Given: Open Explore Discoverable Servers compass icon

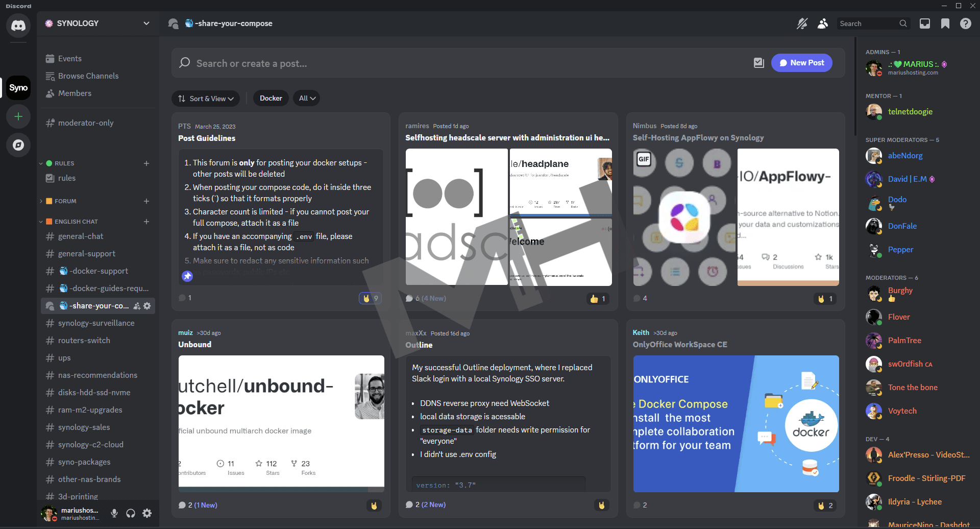Looking at the screenshot, I should [18, 145].
